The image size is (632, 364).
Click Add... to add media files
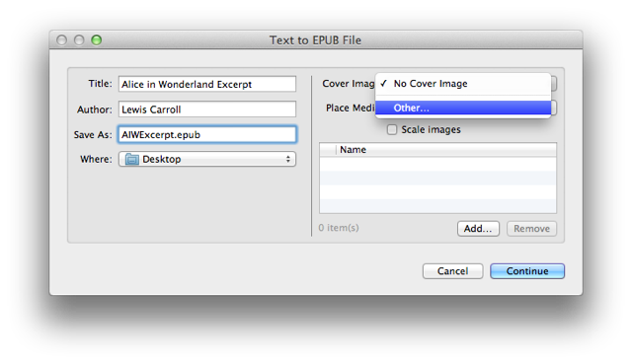(478, 229)
